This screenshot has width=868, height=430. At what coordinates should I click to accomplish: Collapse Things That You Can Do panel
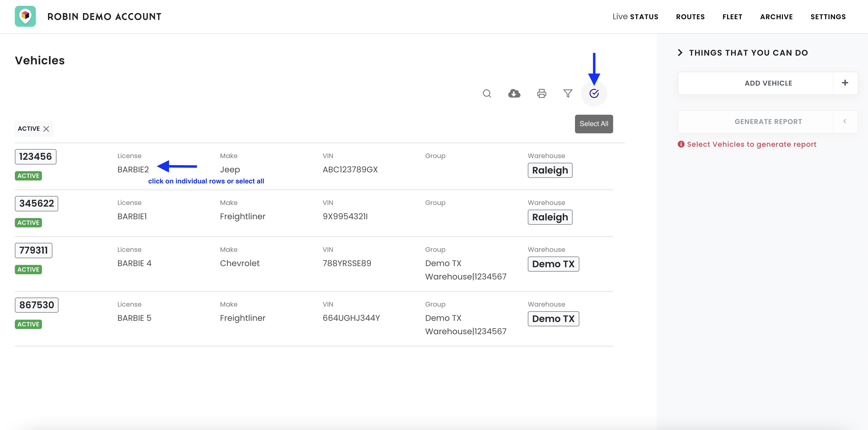pyautogui.click(x=680, y=52)
